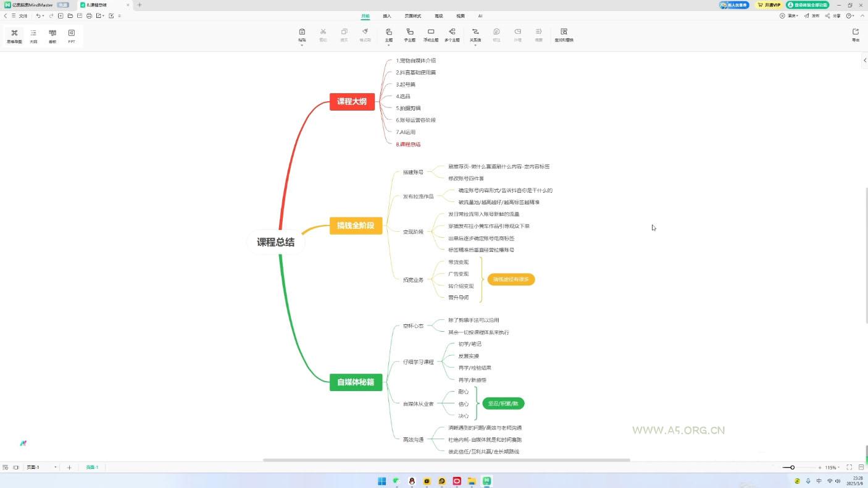Click the 多个主题 multi-topic tool
Viewport: 868px width, 488px height.
coord(453,34)
